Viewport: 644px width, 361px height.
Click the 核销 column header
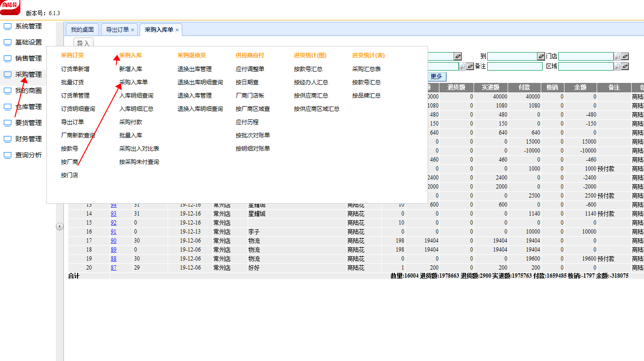[552, 88]
